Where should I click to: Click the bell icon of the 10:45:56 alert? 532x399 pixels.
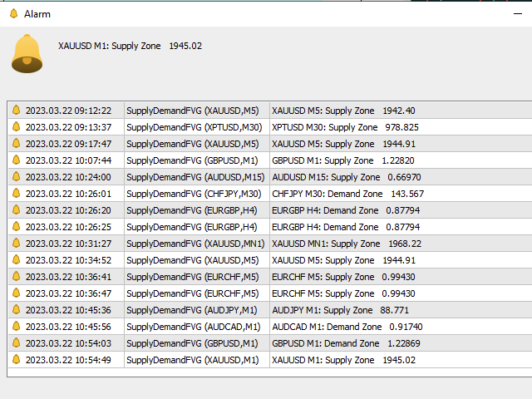tap(16, 327)
